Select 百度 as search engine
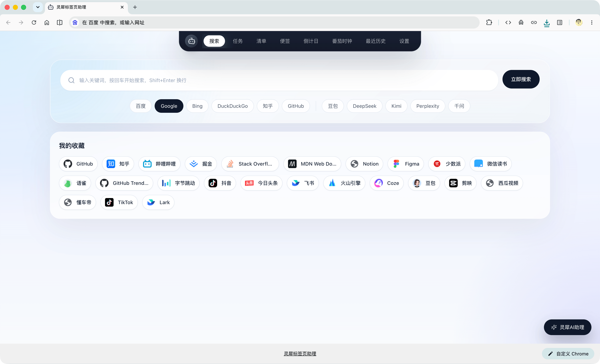This screenshot has width=600, height=364. (x=141, y=106)
